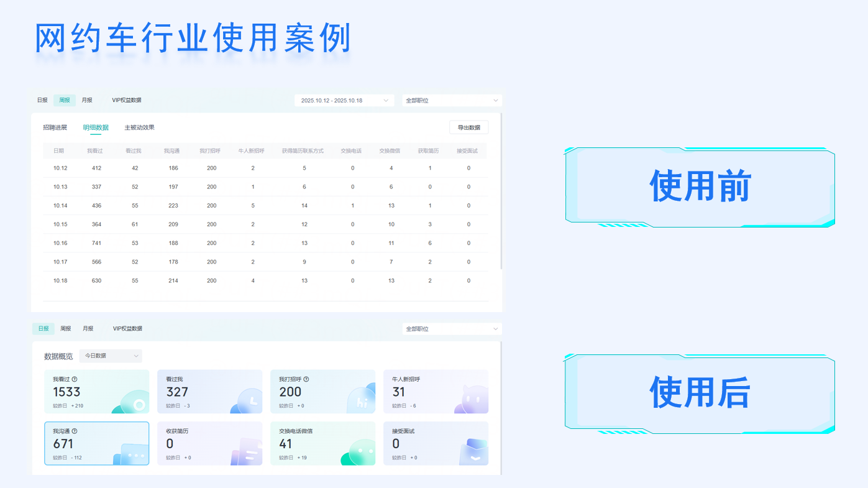Open VIP权益数据 in the lower panel
Screen dimensions: 868x488
tap(127, 329)
